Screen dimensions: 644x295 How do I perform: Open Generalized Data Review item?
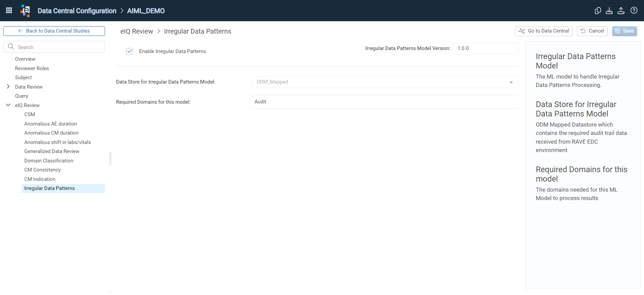(x=52, y=151)
